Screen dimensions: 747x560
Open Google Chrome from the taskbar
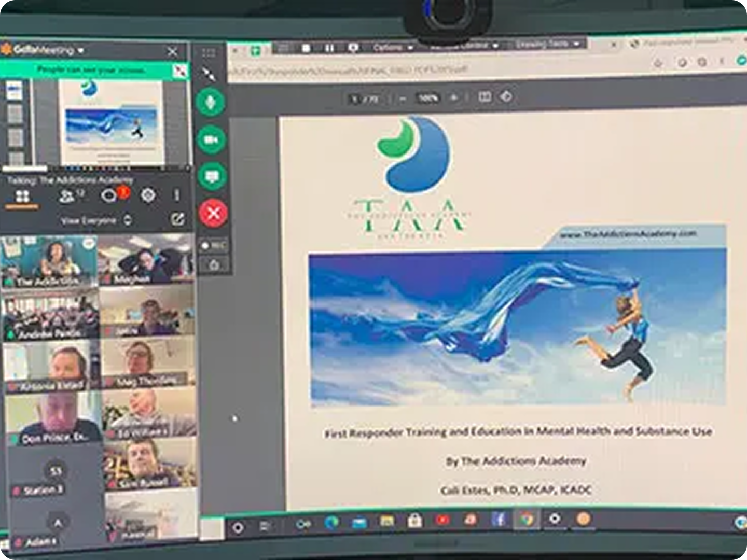point(527,519)
